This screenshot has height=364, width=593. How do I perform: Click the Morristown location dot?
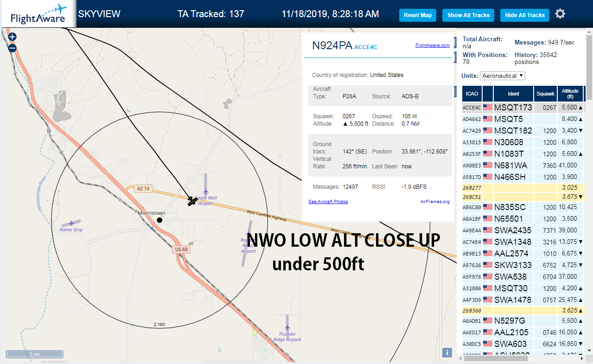tap(159, 220)
